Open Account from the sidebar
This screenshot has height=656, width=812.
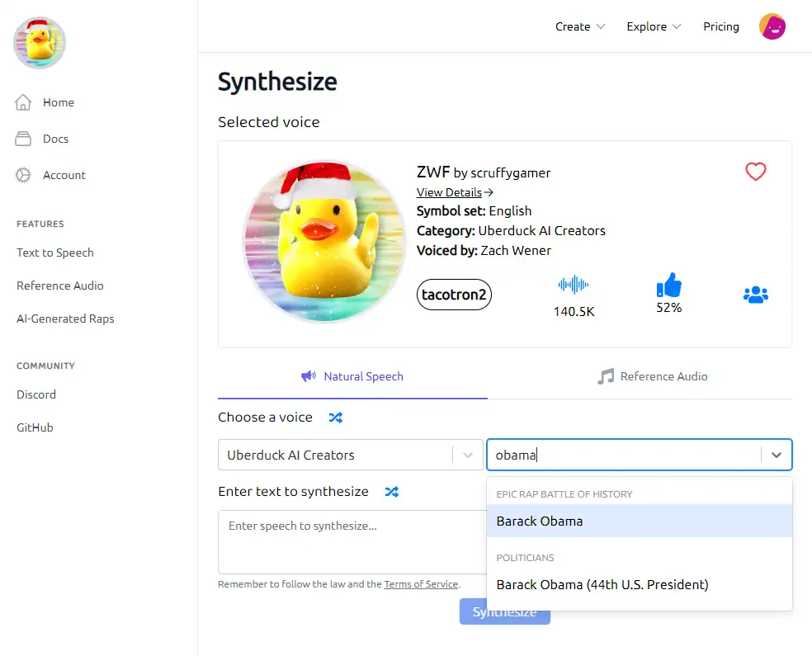[x=64, y=175]
